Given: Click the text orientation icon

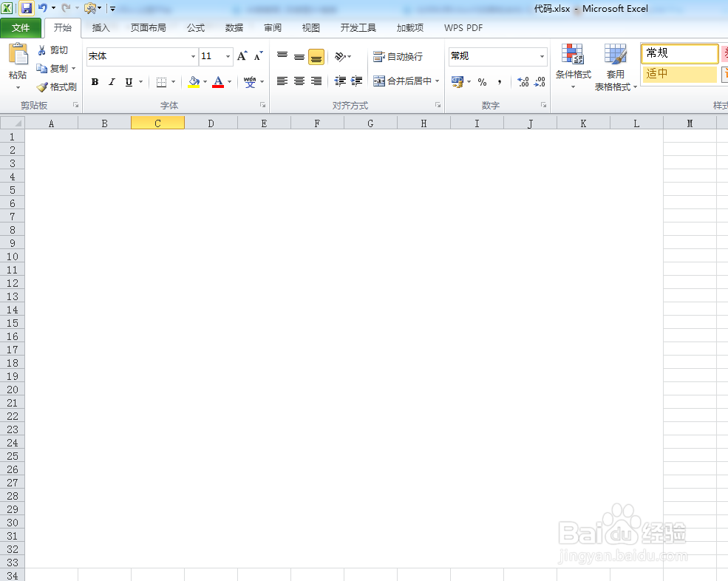Looking at the screenshot, I should click(x=340, y=56).
